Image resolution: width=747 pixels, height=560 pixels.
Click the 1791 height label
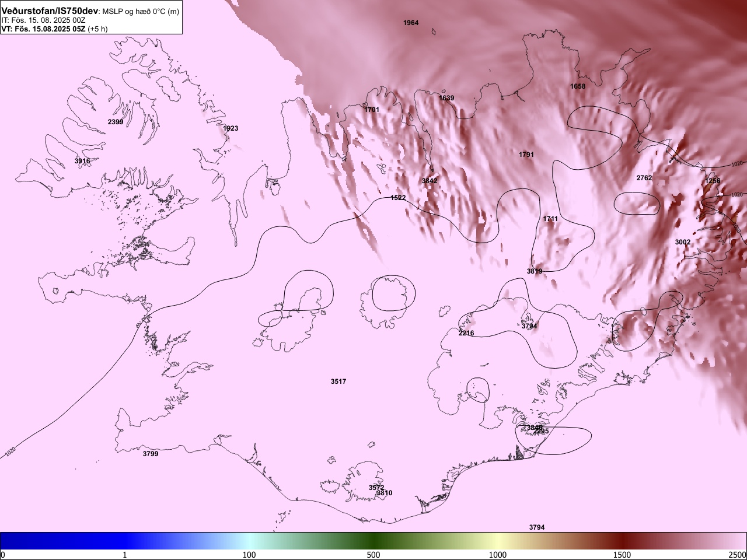point(526,155)
